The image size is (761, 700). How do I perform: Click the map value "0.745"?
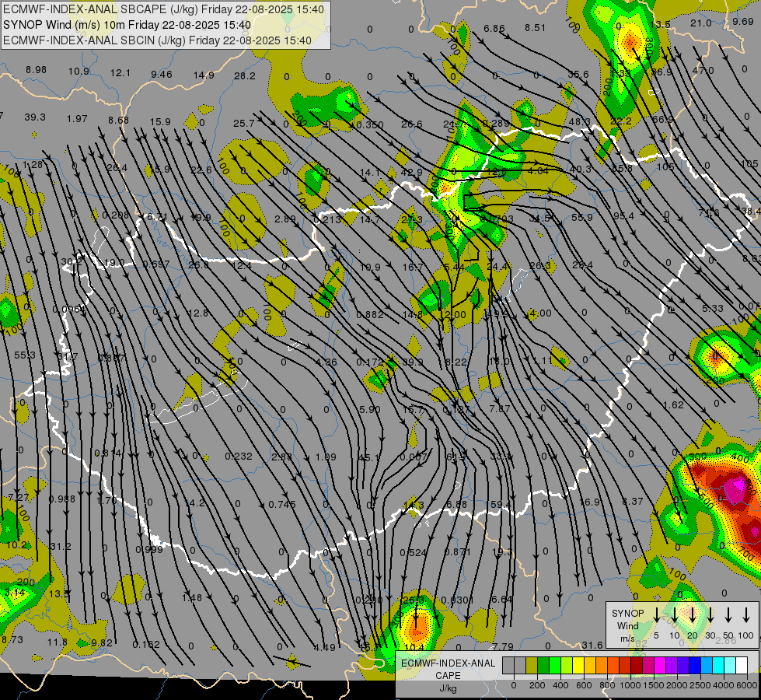pos(282,505)
